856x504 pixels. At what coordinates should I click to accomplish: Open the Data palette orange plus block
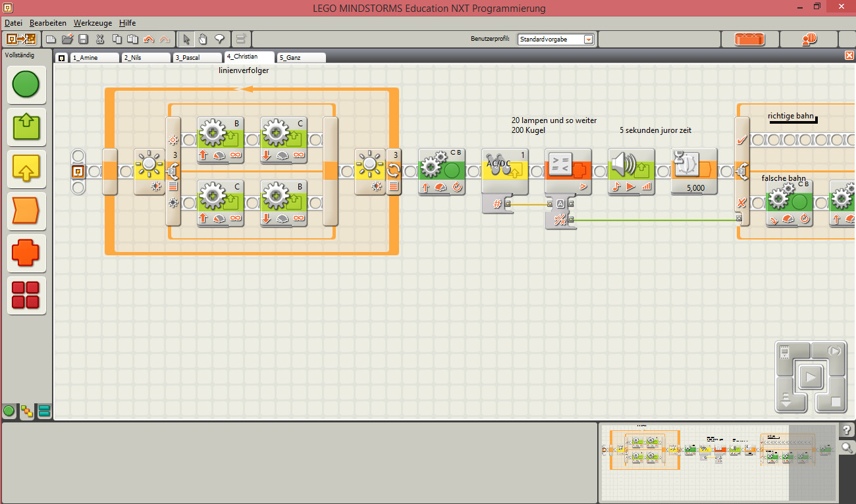click(x=26, y=253)
